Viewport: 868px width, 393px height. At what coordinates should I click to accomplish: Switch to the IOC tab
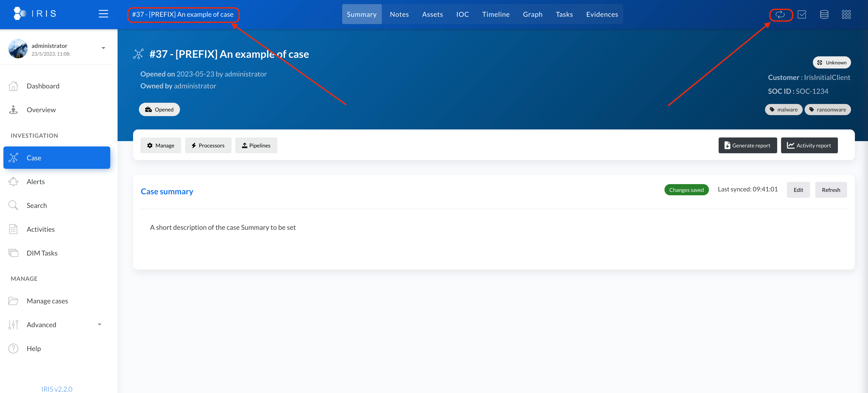[462, 15]
